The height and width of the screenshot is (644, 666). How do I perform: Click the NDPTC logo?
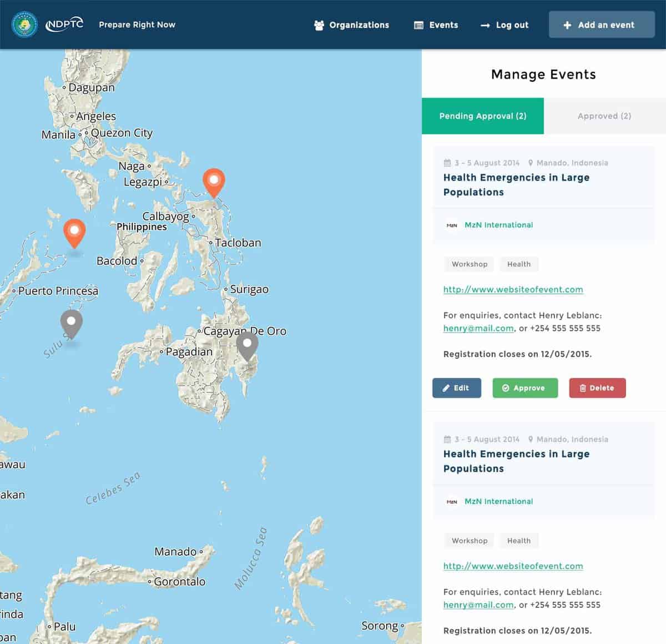coord(64,24)
